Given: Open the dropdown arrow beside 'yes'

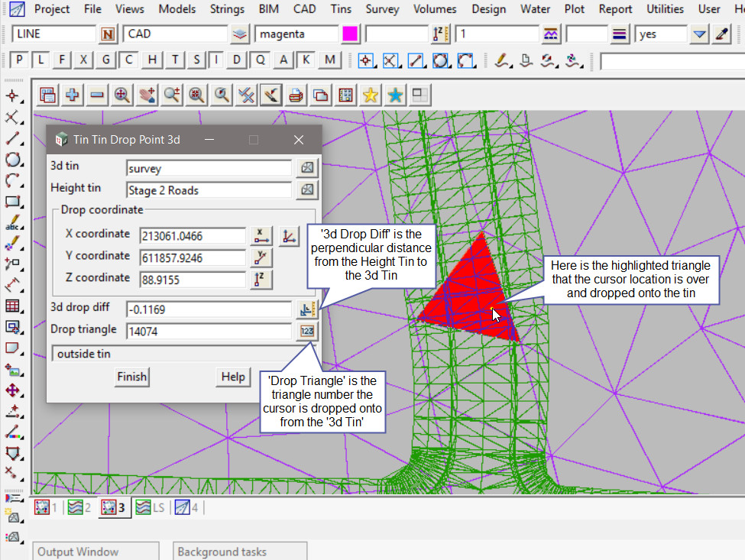Looking at the screenshot, I should (x=699, y=34).
